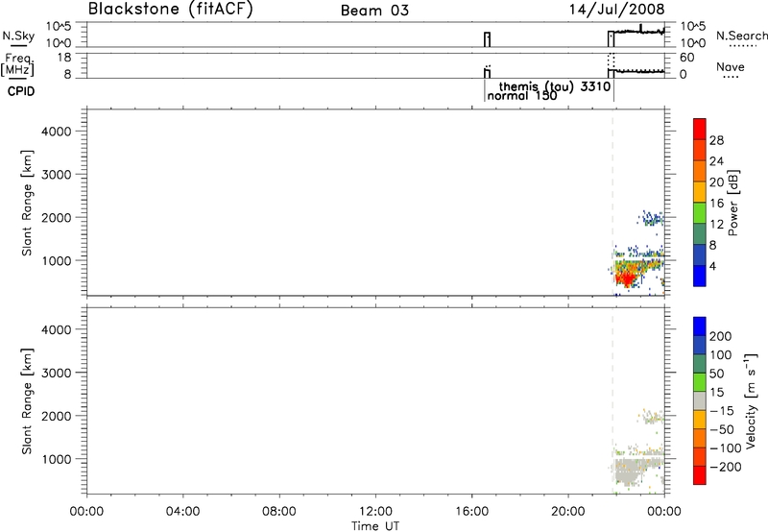The image size is (768, 532).
Task: Click the '20:00' time axis tick label
Action: click(x=567, y=512)
